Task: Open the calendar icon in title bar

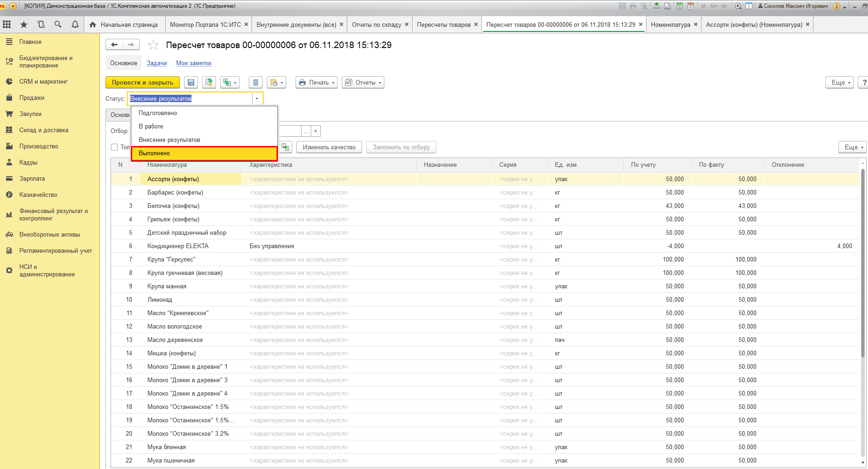Action: 690,6
